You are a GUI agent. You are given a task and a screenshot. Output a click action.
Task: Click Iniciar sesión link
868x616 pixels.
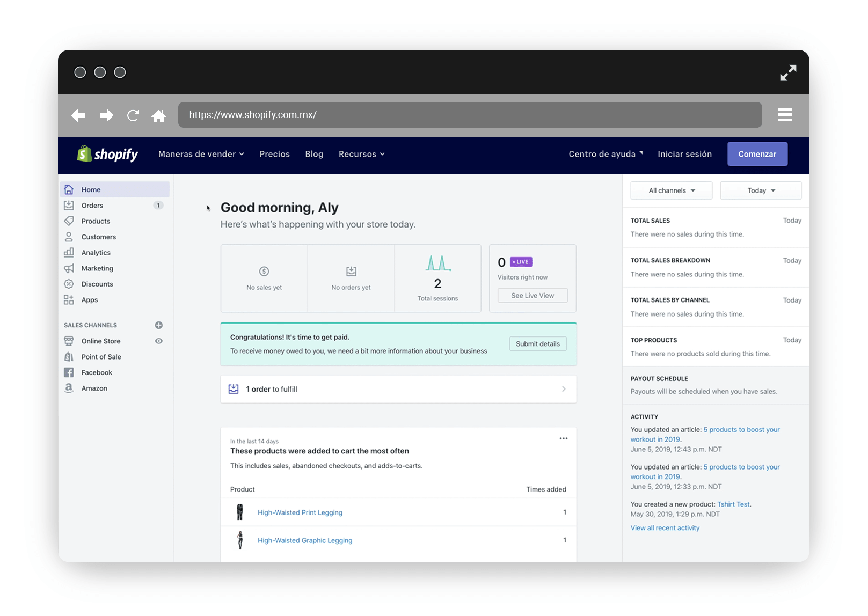coord(685,154)
